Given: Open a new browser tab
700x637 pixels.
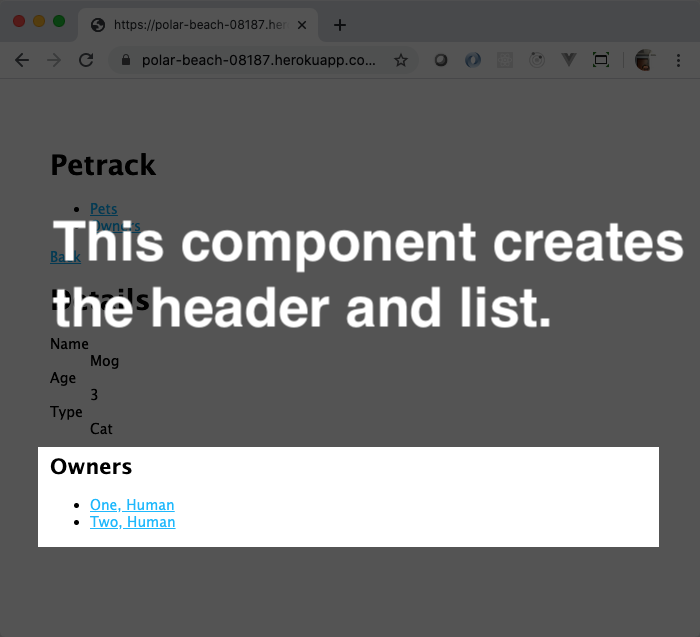Looking at the screenshot, I should coord(340,25).
